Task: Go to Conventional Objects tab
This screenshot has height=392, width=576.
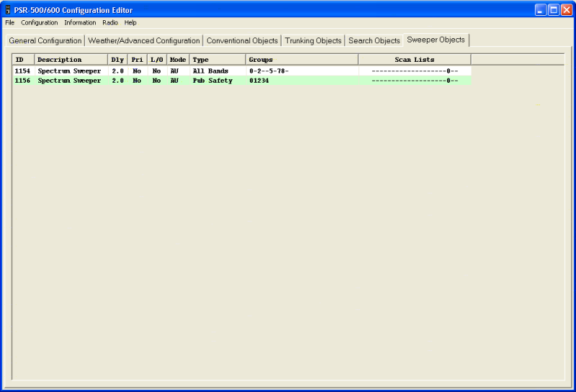Action: 242,41
